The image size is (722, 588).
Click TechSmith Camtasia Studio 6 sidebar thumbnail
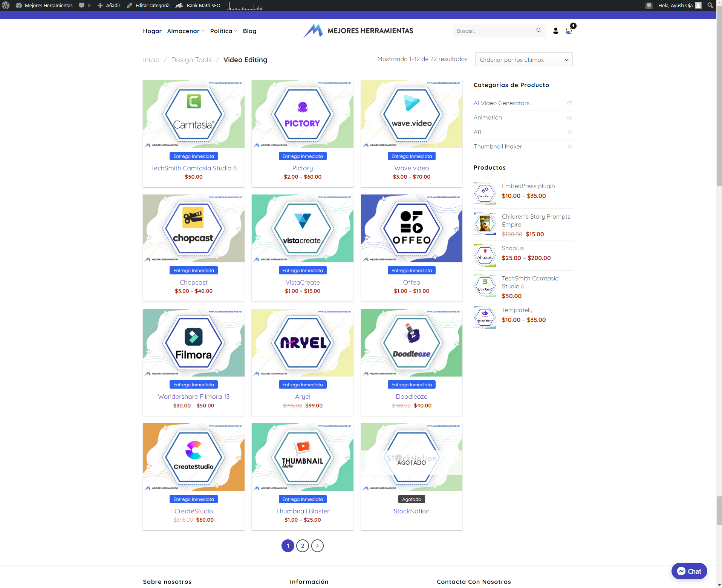click(485, 286)
